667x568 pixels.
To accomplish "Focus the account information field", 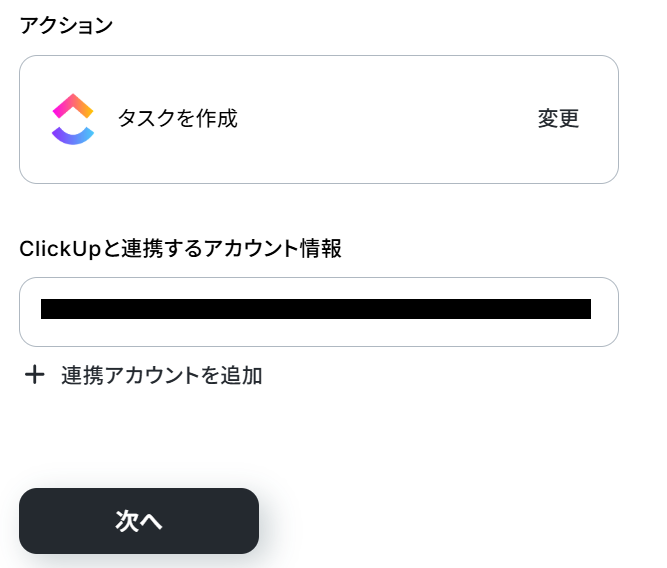I will [318, 312].
